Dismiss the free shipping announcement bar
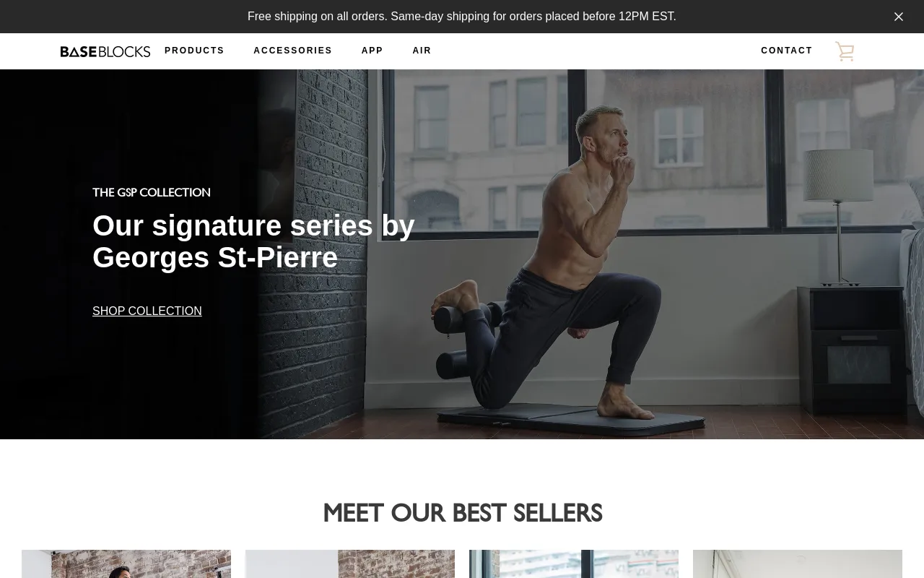 [x=898, y=17]
